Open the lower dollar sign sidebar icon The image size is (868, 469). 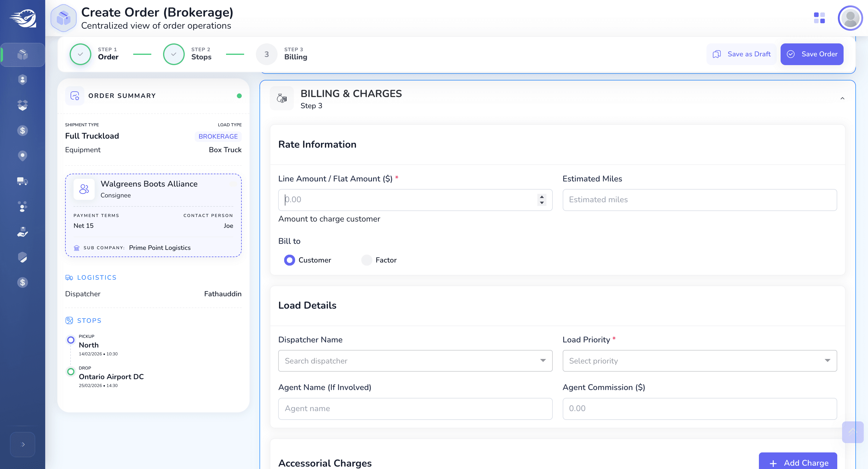[23, 282]
